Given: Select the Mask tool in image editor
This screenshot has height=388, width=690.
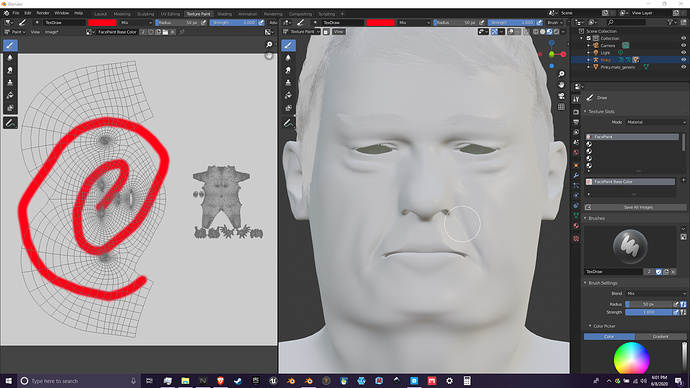Looking at the screenshot, I should coord(10,107).
